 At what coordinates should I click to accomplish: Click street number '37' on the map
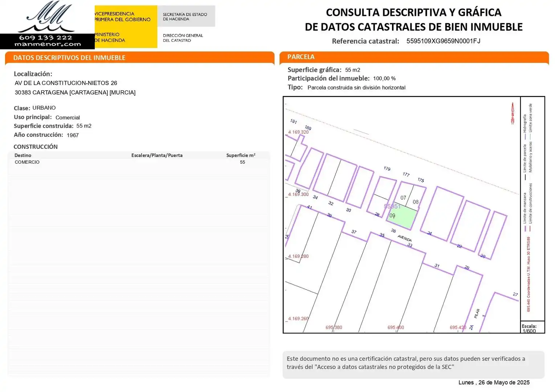click(x=354, y=232)
